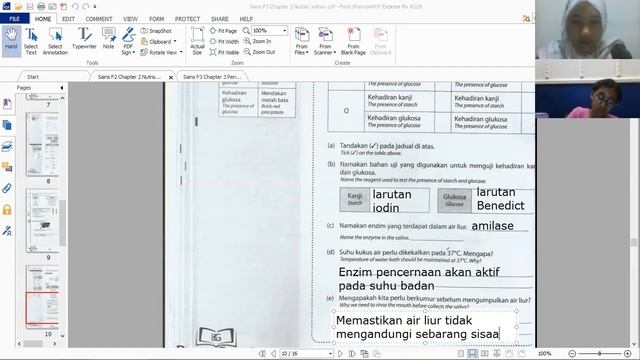
Task: Click the 'larutan Benedict' answer text
Action: pos(500,199)
